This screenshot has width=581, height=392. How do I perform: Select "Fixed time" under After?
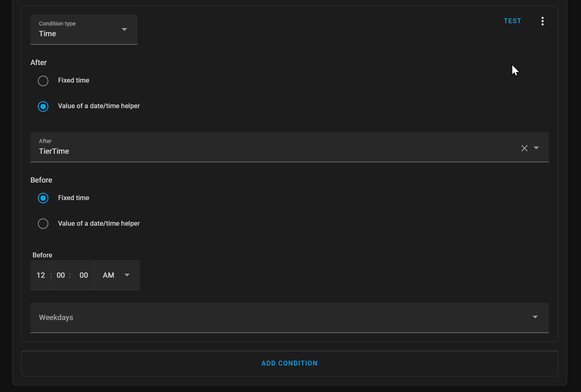(43, 81)
